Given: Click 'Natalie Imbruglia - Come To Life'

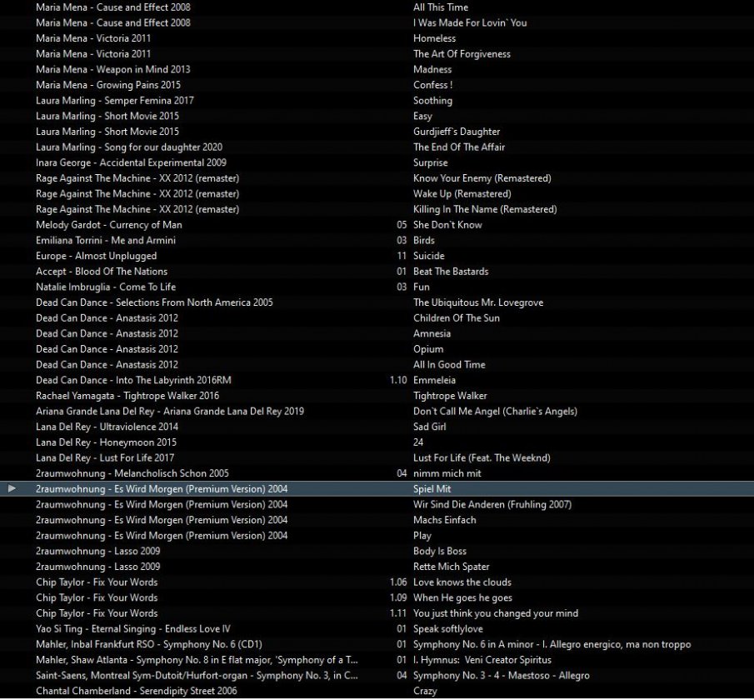Looking at the screenshot, I should tap(106, 287).
